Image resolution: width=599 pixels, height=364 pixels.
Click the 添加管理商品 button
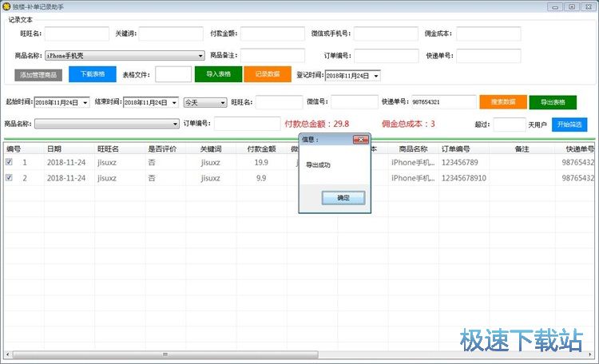(38, 75)
